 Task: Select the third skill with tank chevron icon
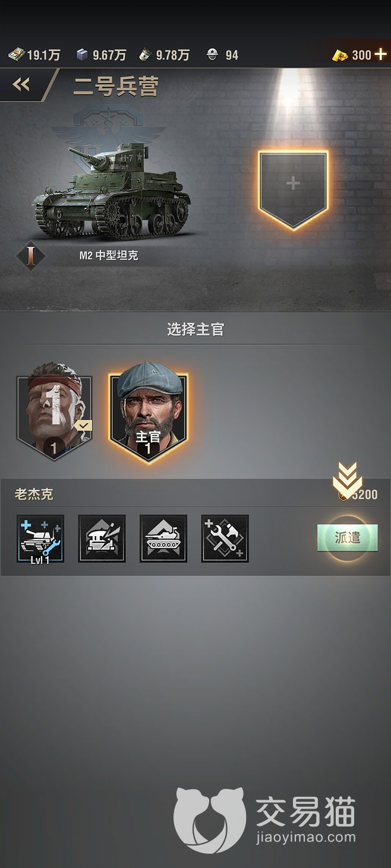(163, 538)
